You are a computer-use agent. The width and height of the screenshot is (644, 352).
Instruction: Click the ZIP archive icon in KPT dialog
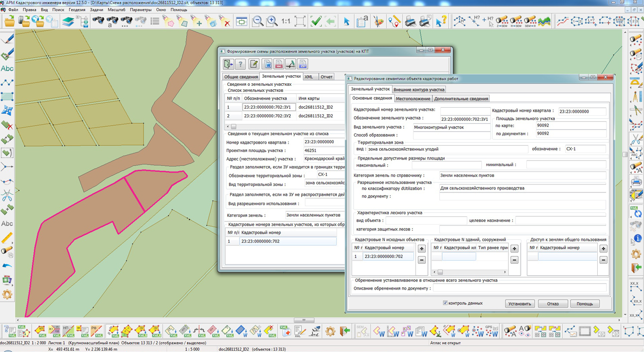(x=302, y=64)
